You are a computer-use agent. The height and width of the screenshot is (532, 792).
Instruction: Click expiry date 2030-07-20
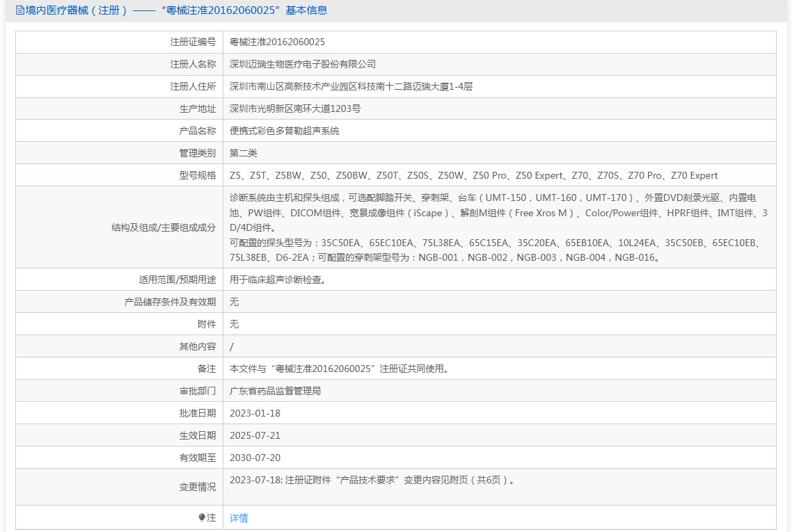click(x=255, y=458)
